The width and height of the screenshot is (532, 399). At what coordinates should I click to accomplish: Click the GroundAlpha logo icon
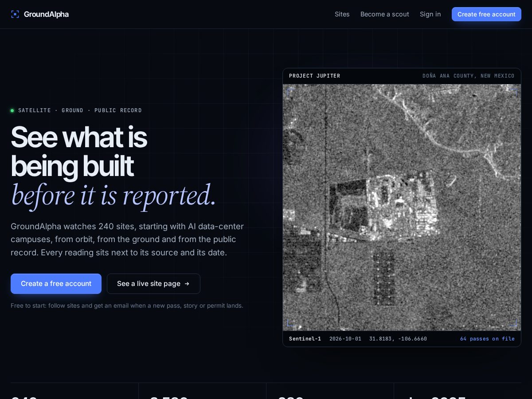tap(15, 14)
